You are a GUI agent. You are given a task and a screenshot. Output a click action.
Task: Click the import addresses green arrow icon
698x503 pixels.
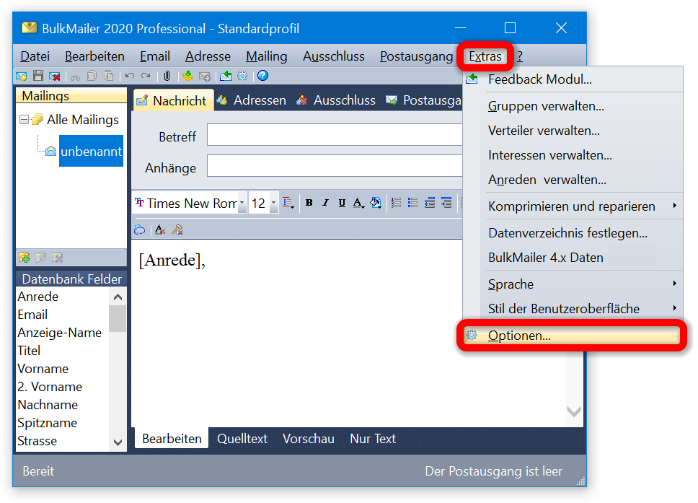pos(187,76)
